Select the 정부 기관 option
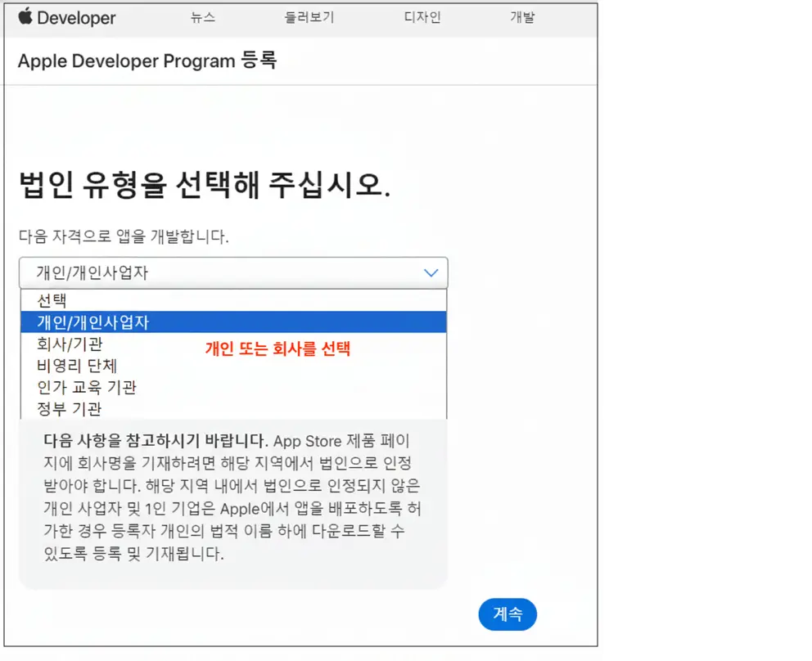The image size is (812, 661). click(233, 409)
